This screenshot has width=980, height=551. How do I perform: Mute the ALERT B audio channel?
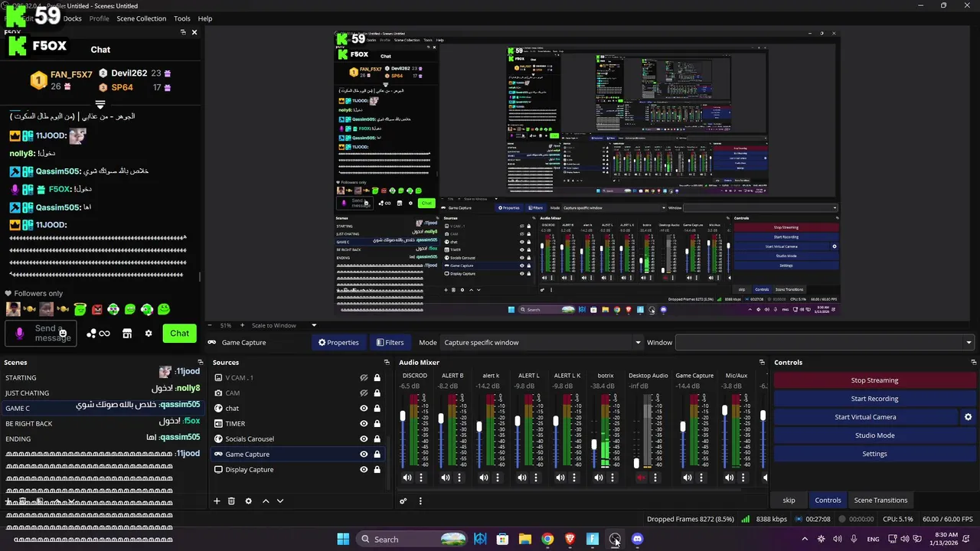pos(446,478)
